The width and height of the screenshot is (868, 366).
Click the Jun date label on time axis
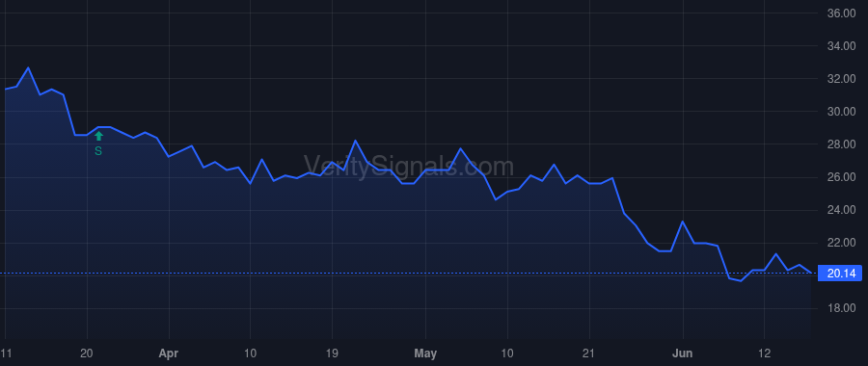(683, 353)
